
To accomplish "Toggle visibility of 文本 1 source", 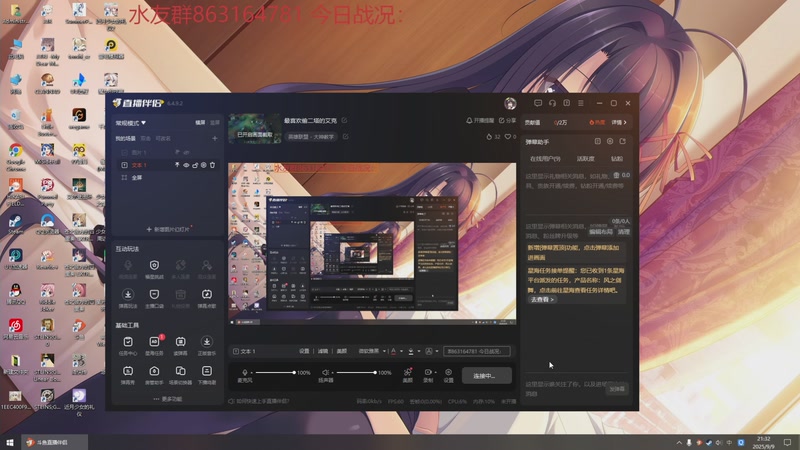I will coord(186,165).
